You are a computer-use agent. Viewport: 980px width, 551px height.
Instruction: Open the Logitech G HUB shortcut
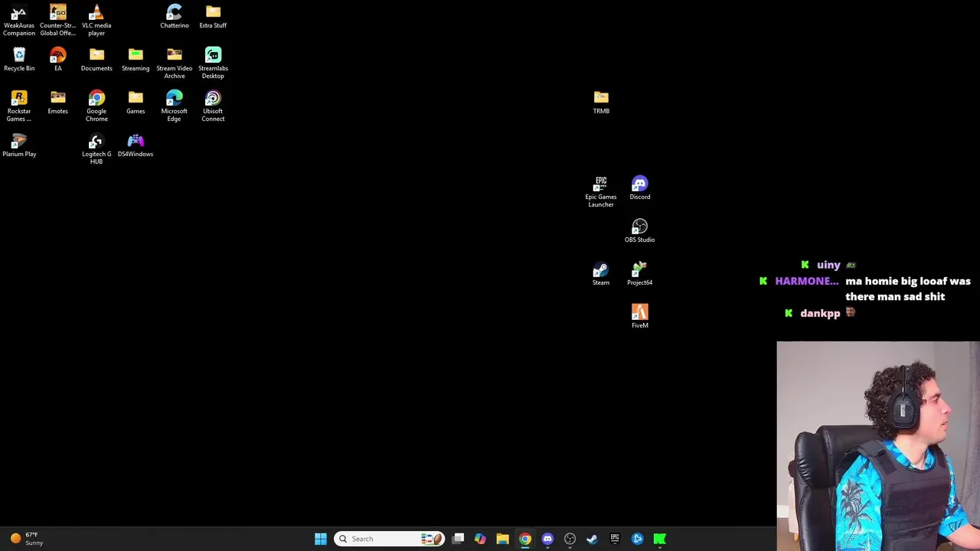tap(96, 149)
